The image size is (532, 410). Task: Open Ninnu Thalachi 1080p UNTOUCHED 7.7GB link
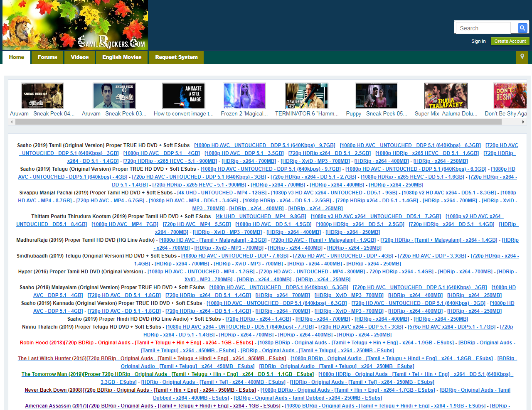click(240, 327)
